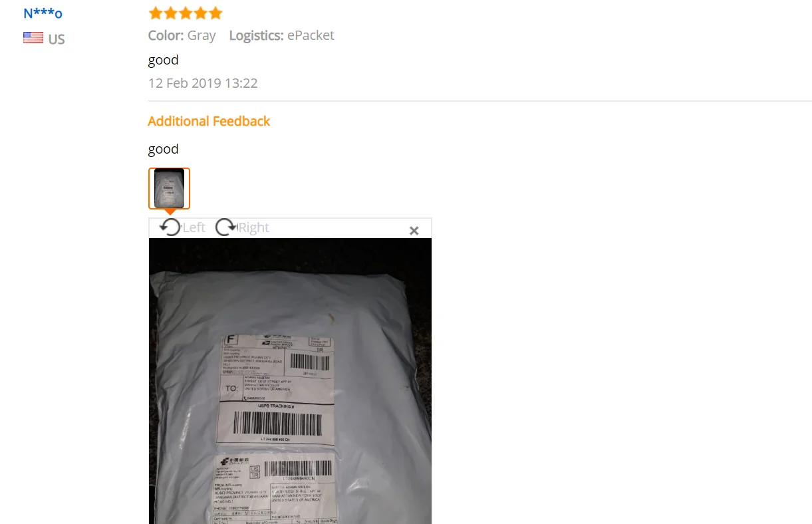Click the fourth orange rating star
This screenshot has width=812, height=524.
[x=200, y=13]
